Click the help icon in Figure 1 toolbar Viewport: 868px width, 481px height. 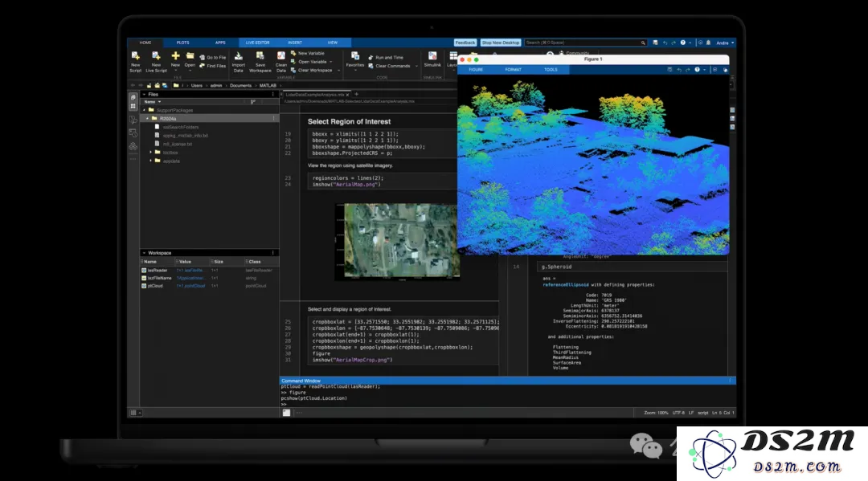click(x=697, y=70)
